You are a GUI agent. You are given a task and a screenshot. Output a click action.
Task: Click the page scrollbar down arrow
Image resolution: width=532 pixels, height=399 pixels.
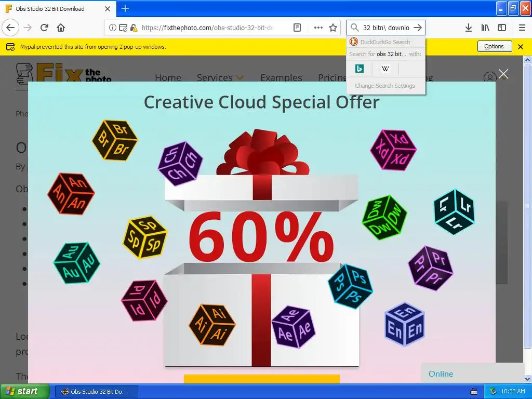(527, 379)
